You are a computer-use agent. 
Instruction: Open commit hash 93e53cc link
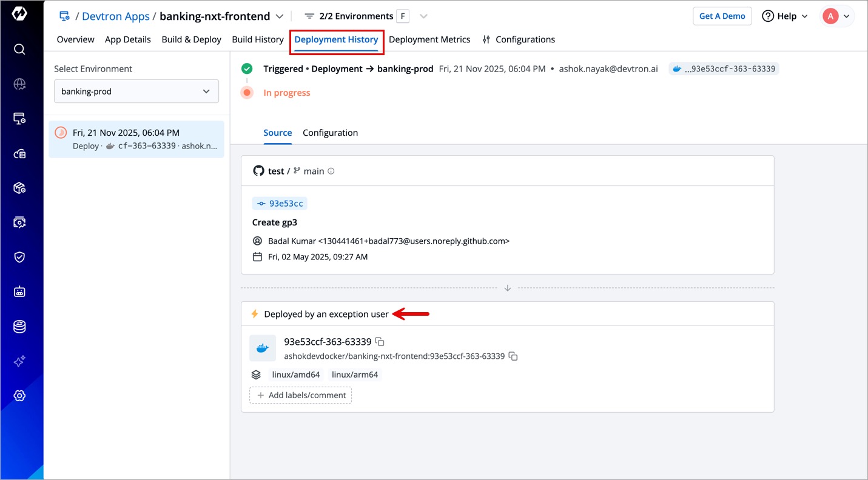280,204
